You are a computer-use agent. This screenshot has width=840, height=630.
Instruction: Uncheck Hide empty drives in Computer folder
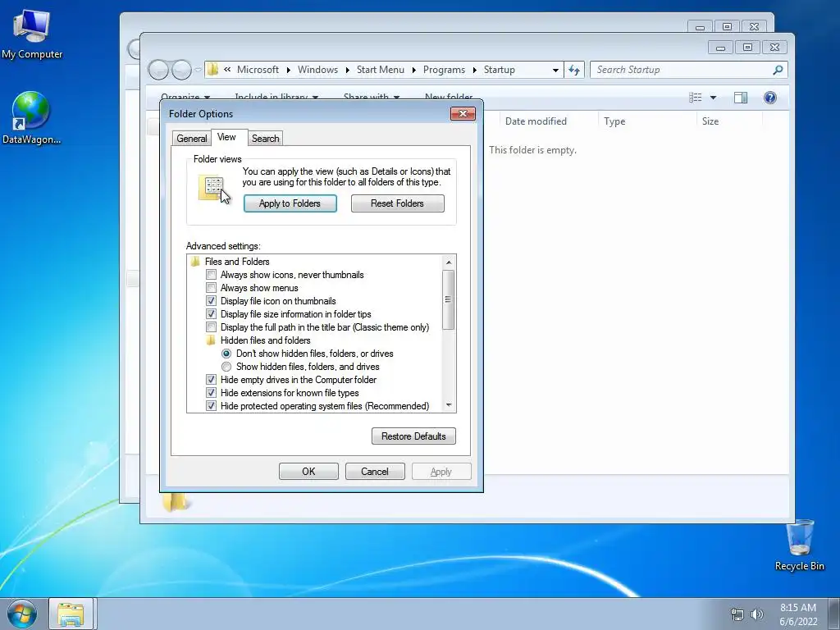click(211, 380)
